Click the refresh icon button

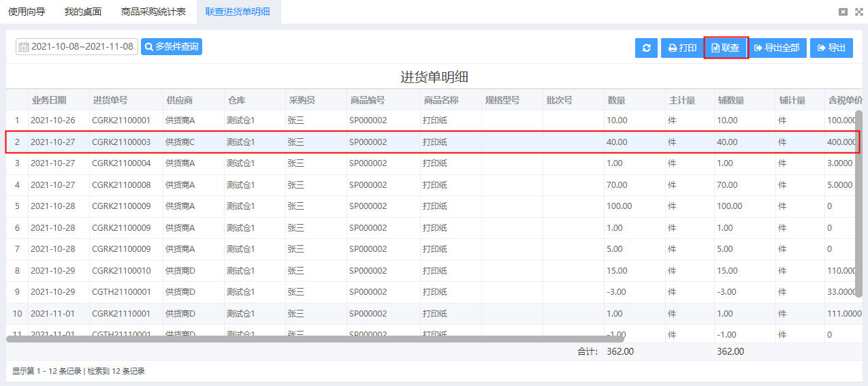[x=646, y=48]
